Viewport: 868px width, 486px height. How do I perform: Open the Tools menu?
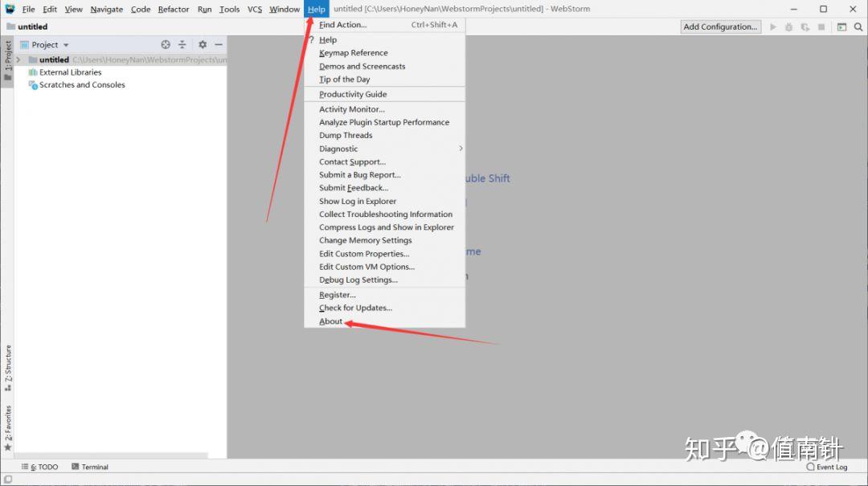[x=229, y=9]
